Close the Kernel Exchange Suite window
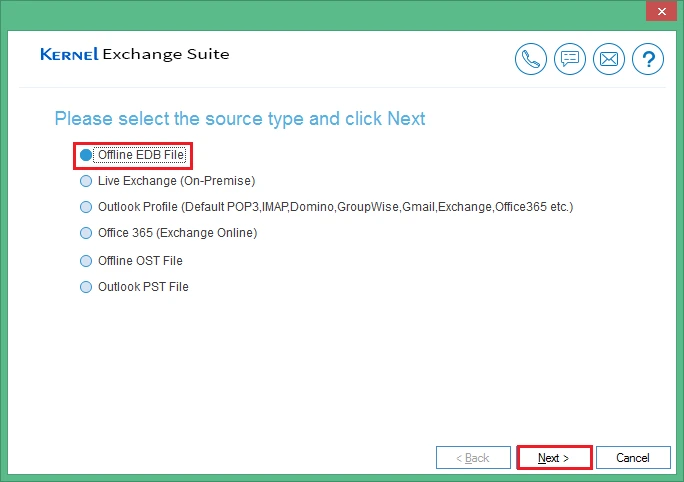The image size is (684, 482). pyautogui.click(x=661, y=11)
